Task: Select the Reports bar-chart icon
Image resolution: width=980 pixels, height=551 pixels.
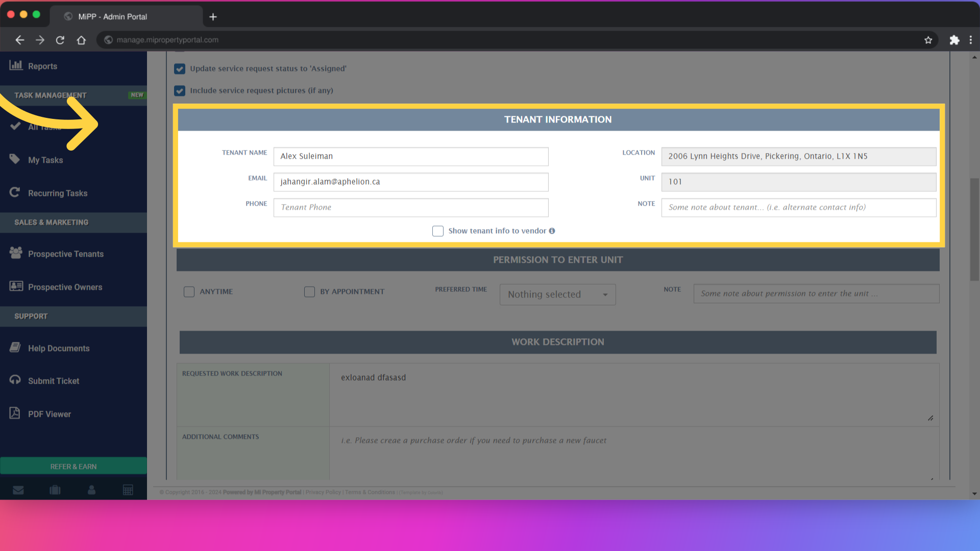Action: pos(16,66)
